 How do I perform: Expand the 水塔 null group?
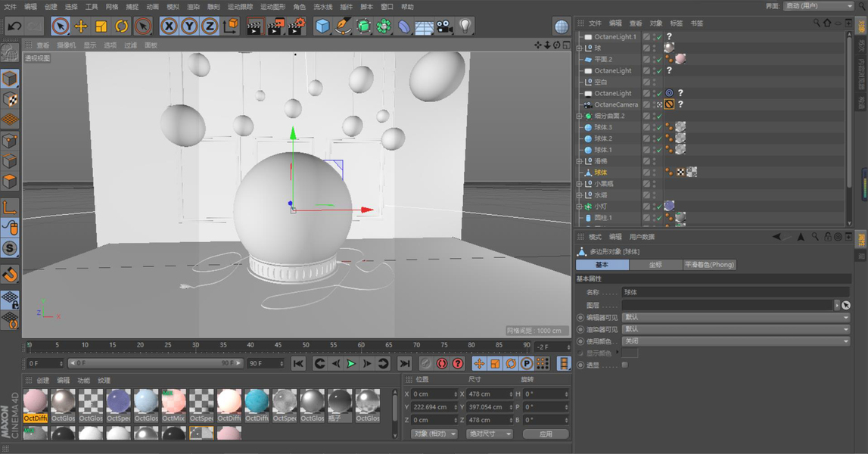point(579,195)
